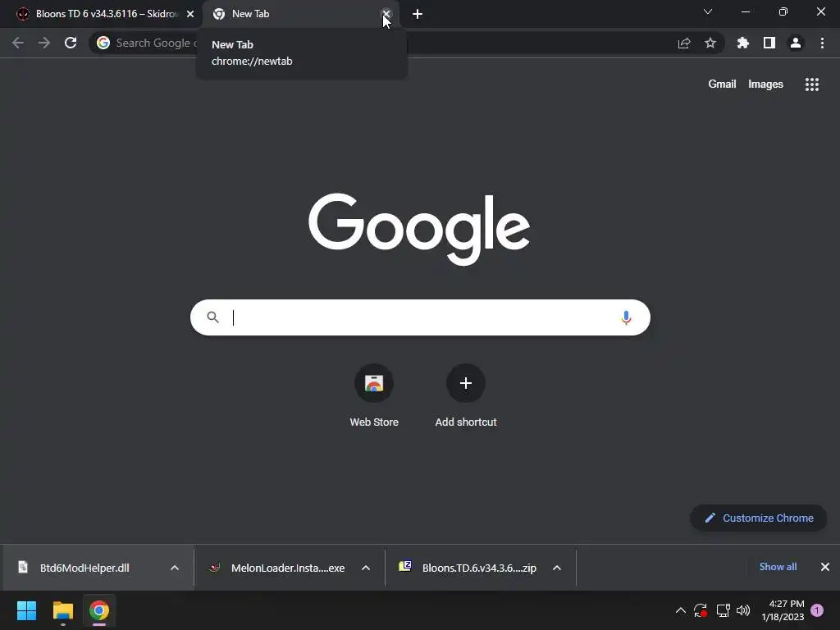Open the Google apps grid

812,84
